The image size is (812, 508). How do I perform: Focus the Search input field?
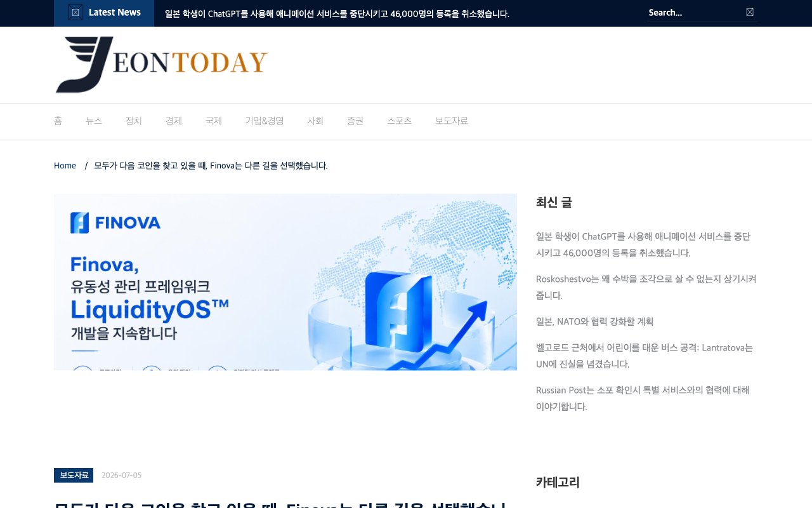(x=695, y=13)
